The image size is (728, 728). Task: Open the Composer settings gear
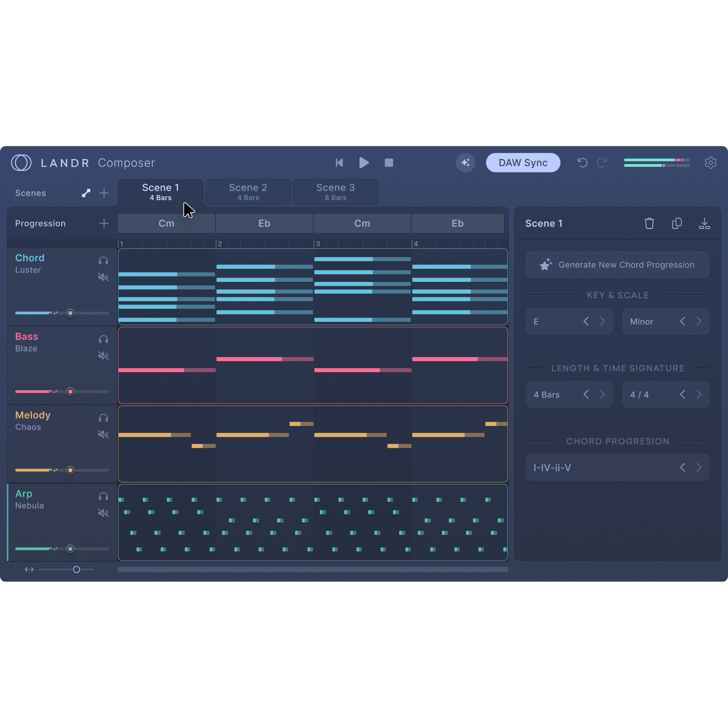pos(712,162)
